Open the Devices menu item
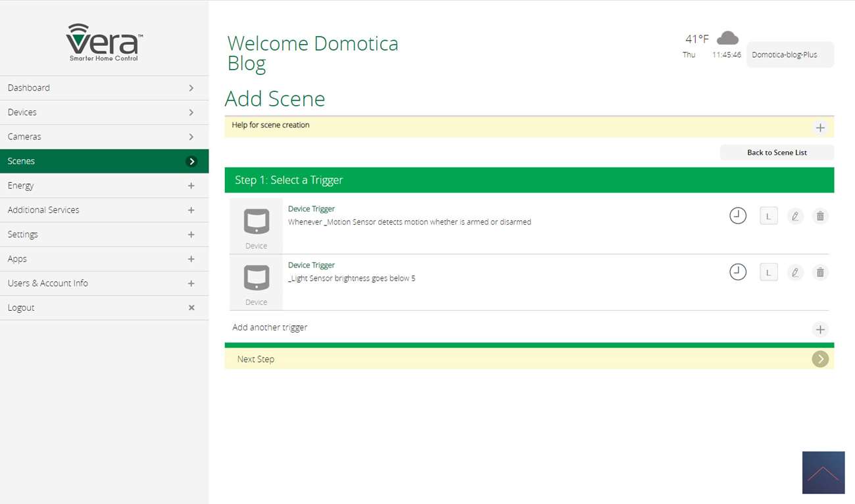The width and height of the screenshot is (855, 504). point(104,112)
